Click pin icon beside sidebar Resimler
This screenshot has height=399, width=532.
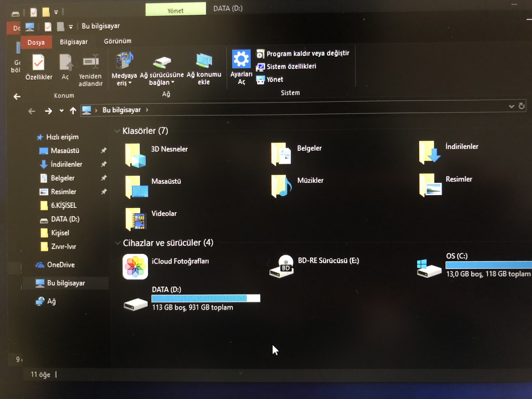[104, 192]
